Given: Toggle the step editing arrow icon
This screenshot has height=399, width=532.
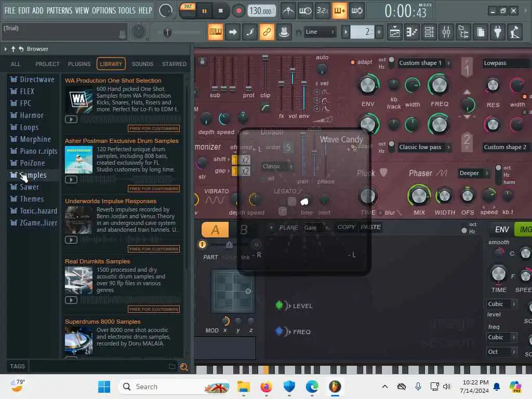Looking at the screenshot, I should (233, 32).
